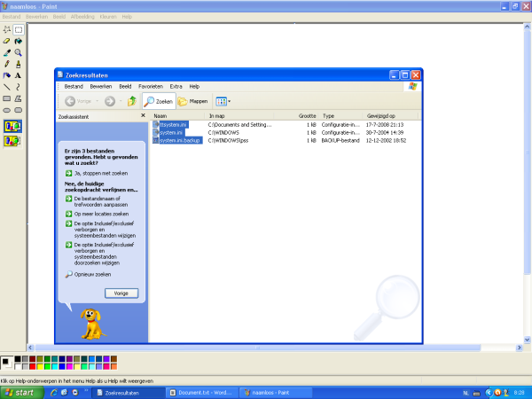This screenshot has width=532, height=399.
Task: Click the Vorige button under search assistant
Action: pyautogui.click(x=121, y=293)
